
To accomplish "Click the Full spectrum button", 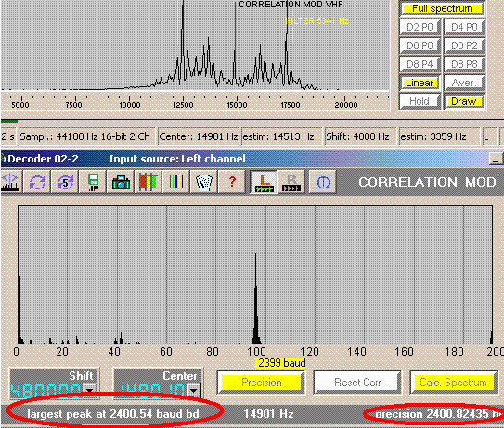I will point(442,8).
